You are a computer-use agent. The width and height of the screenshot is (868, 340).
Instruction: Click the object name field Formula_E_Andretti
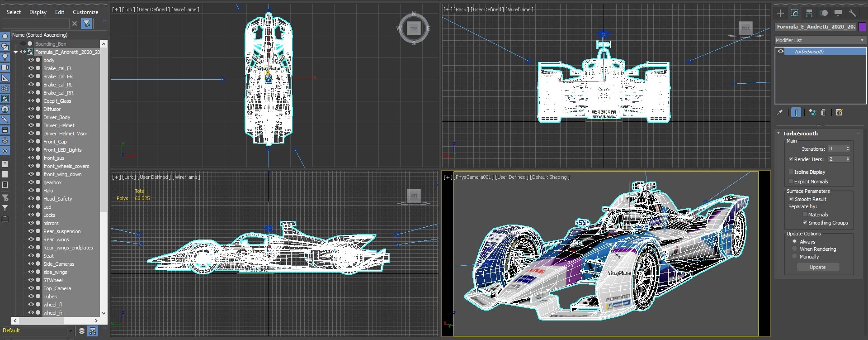pos(816,27)
